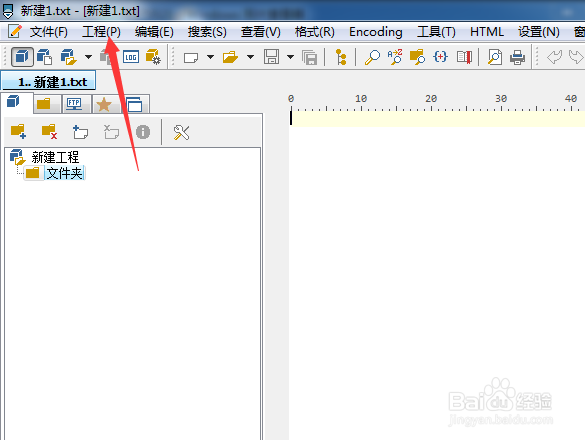Click add folder icon in project panel
This screenshot has width=585, height=440.
pyautogui.click(x=18, y=132)
